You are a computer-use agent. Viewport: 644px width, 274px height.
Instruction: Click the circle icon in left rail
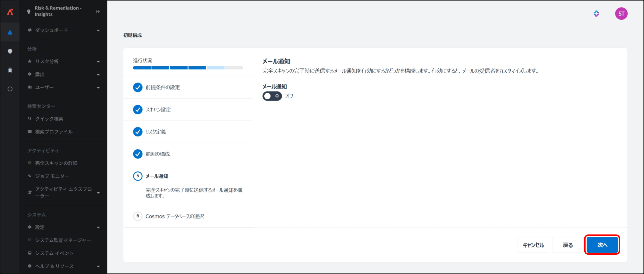coord(10,89)
